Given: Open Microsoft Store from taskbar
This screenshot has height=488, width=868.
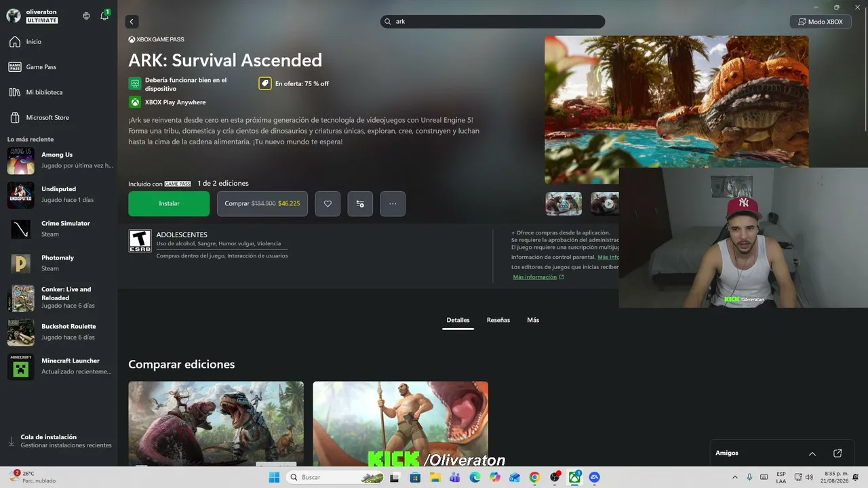Looking at the screenshot, I should tap(414, 477).
